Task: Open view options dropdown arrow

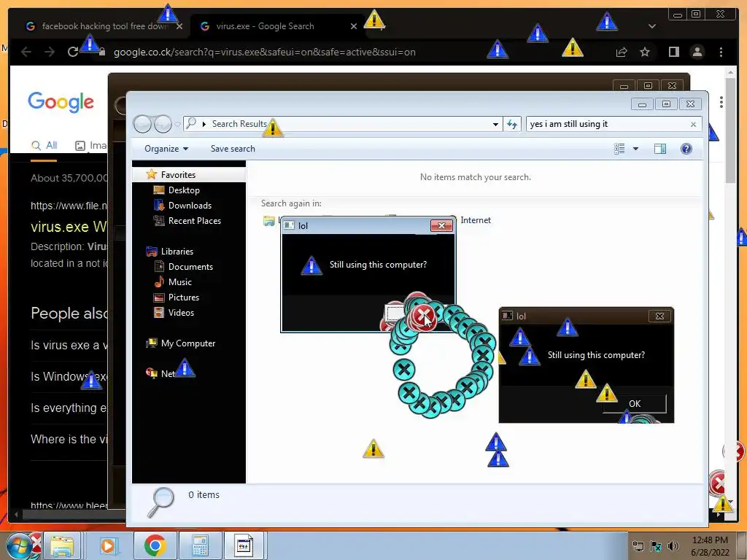Action: point(635,149)
